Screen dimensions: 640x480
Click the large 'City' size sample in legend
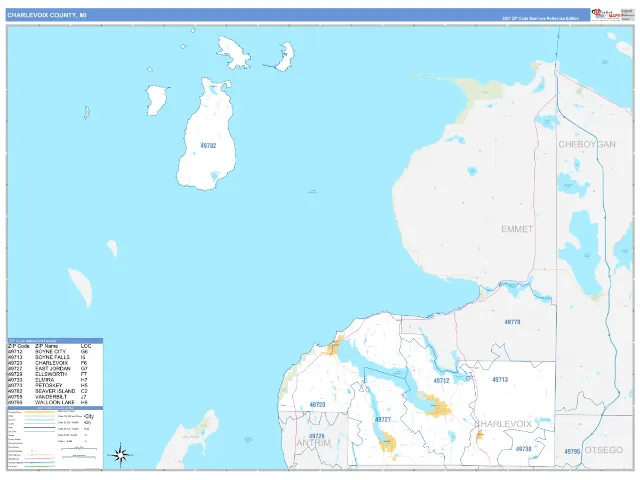click(88, 416)
